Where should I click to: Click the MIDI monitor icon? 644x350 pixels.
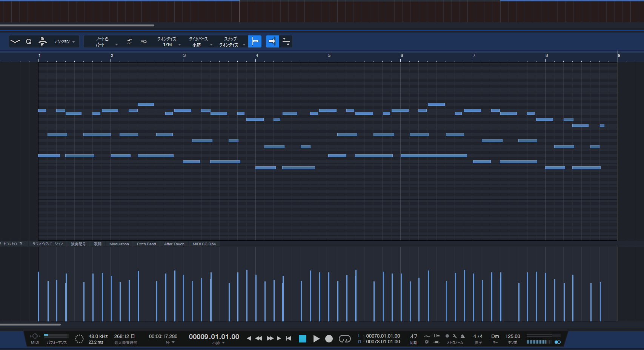pyautogui.click(x=35, y=336)
